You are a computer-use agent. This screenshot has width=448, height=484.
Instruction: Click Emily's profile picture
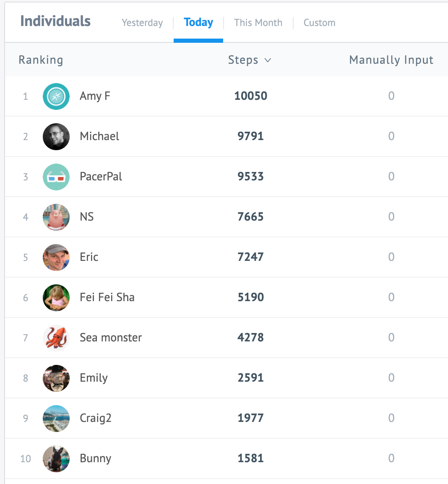coord(56,378)
